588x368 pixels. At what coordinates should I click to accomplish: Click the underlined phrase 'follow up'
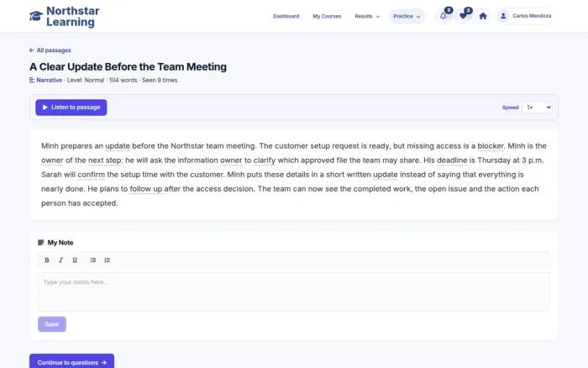coord(146,189)
